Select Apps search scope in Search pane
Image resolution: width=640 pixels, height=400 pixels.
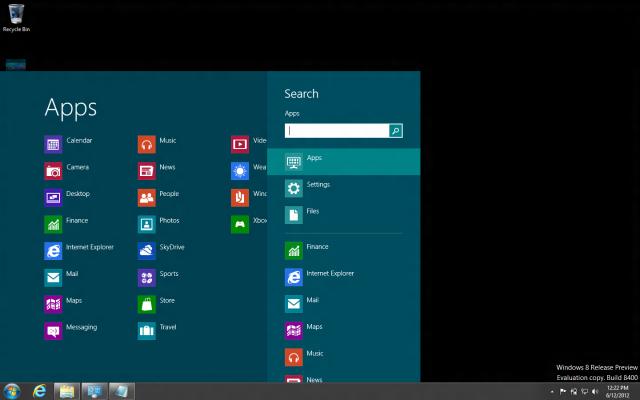point(344,162)
